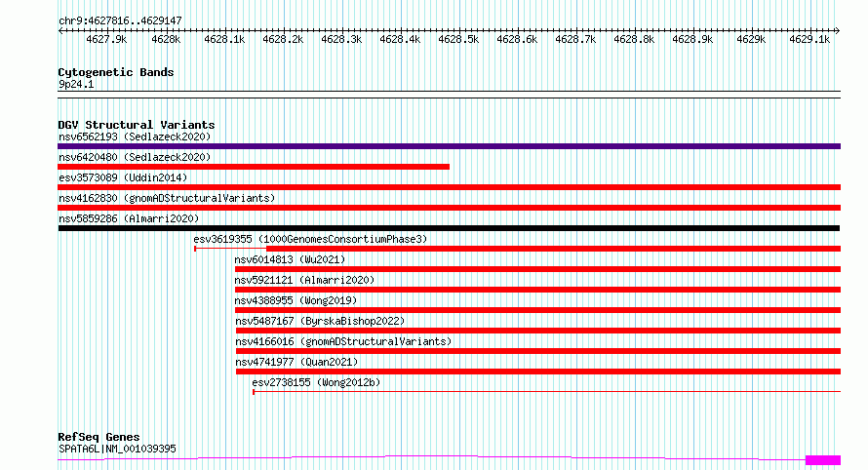Click the 4629k ruler tick label

(x=751, y=40)
